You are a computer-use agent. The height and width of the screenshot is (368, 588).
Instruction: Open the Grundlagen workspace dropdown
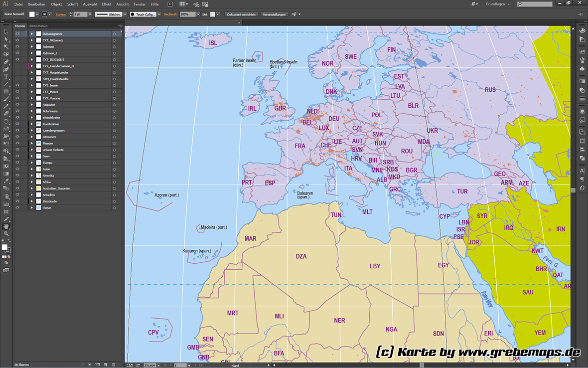click(498, 4)
